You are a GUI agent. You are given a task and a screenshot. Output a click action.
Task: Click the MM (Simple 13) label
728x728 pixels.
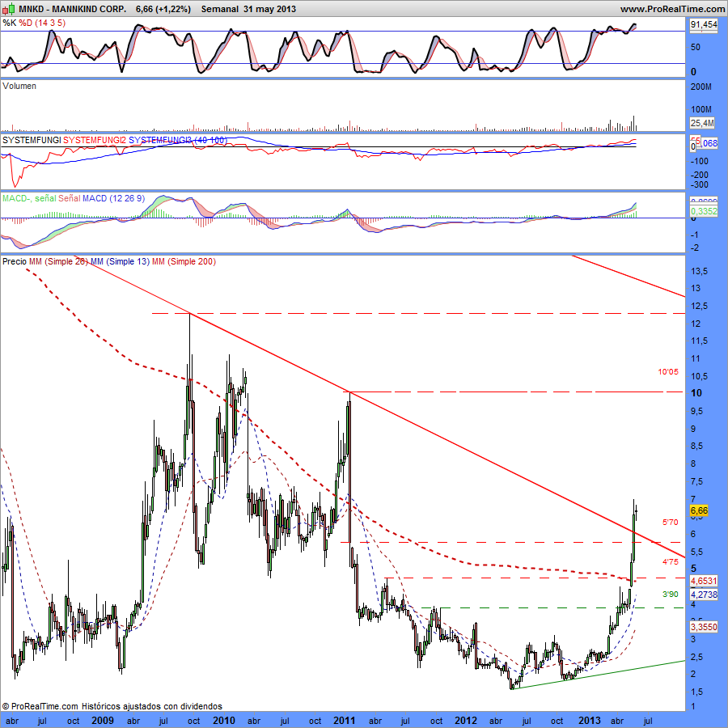[x=120, y=261]
